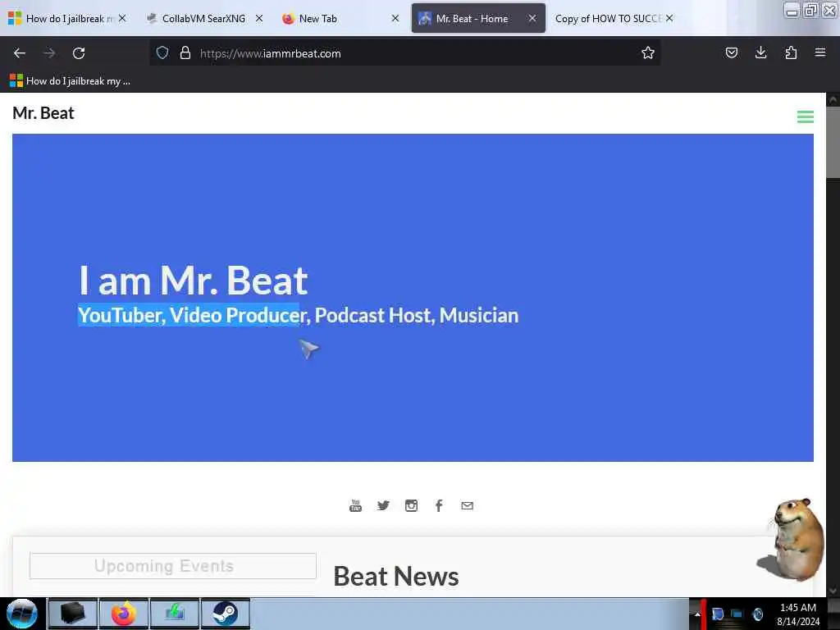This screenshot has height=630, width=840.
Task: Click the Beat News heading
Action: [x=396, y=577]
